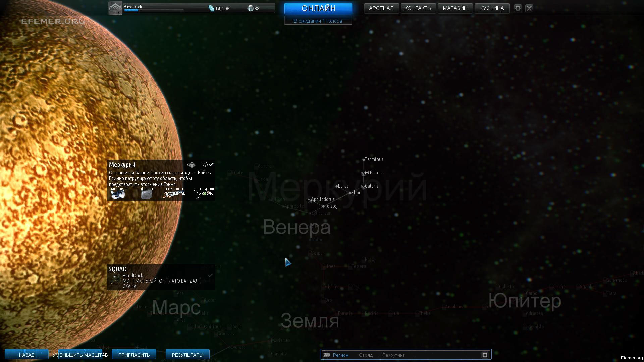The width and height of the screenshot is (644, 362).
Task: Click the BlindDuck profile avatar icon
Action: click(115, 8)
